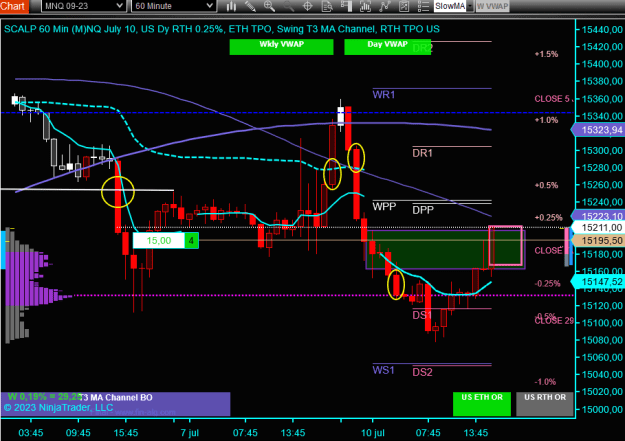
Task: Click the 15,00 order price label
Action: pyautogui.click(x=159, y=240)
